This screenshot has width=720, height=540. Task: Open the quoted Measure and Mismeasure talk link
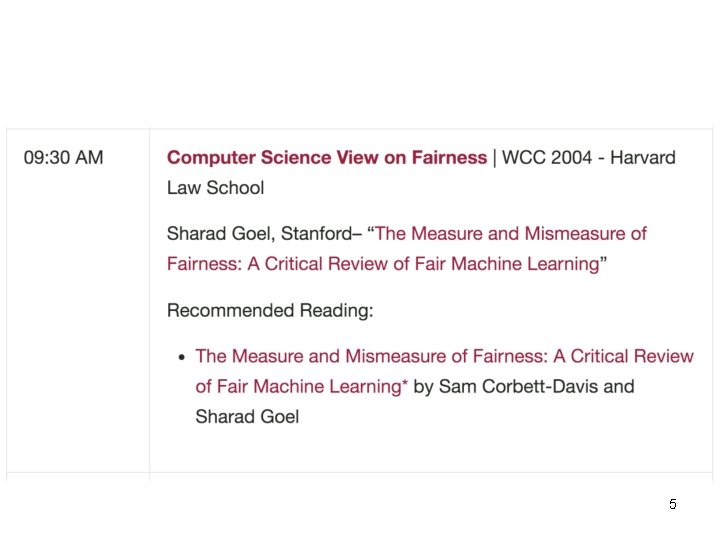(x=510, y=233)
